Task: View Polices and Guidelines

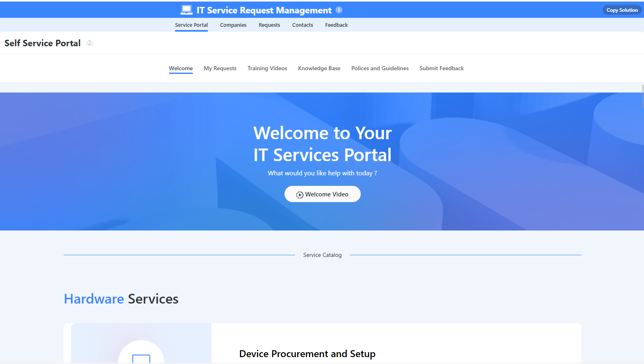Action: click(x=380, y=69)
